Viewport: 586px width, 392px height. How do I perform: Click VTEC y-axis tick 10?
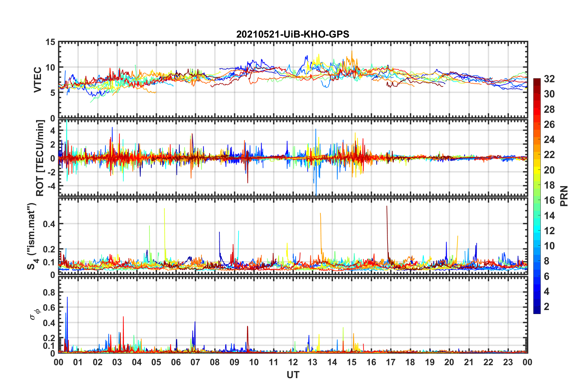[x=50, y=67]
